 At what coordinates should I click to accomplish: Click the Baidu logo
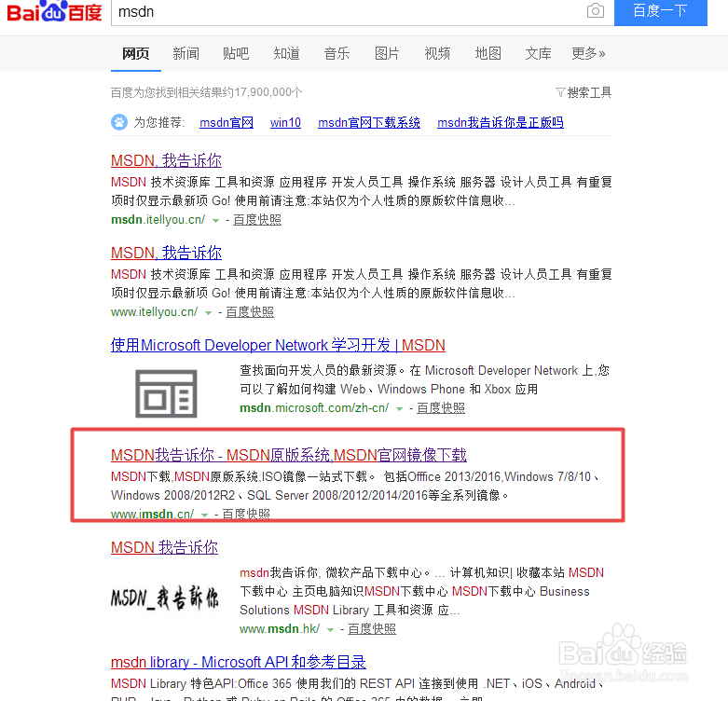coord(54,11)
